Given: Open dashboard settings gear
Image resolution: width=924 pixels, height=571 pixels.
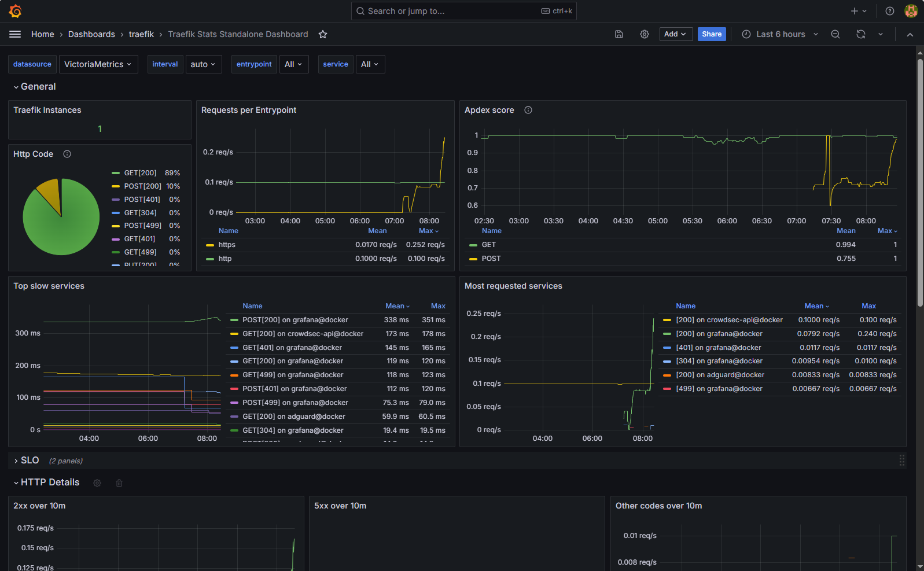Looking at the screenshot, I should (645, 34).
